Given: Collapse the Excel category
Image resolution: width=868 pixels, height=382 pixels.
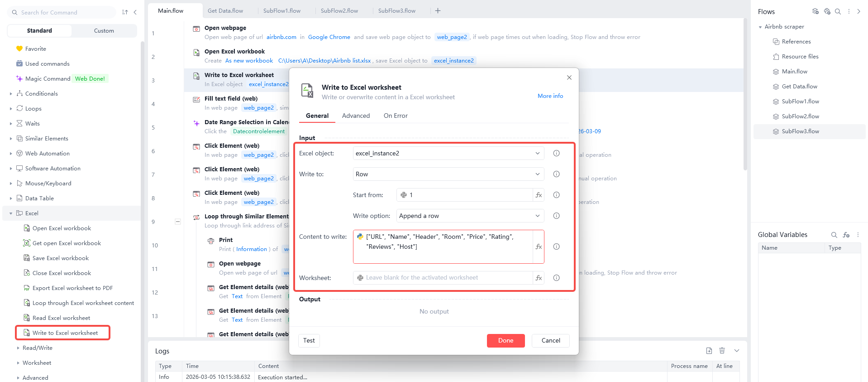Looking at the screenshot, I should coord(11,213).
